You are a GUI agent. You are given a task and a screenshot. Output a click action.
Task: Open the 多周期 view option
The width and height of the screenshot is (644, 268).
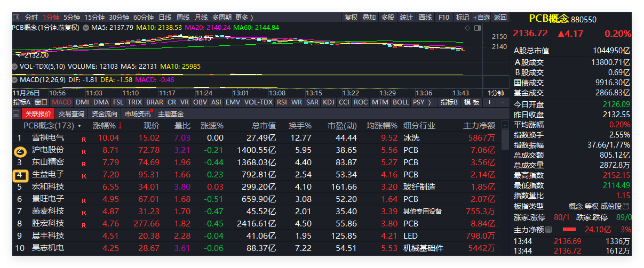pyautogui.click(x=221, y=18)
